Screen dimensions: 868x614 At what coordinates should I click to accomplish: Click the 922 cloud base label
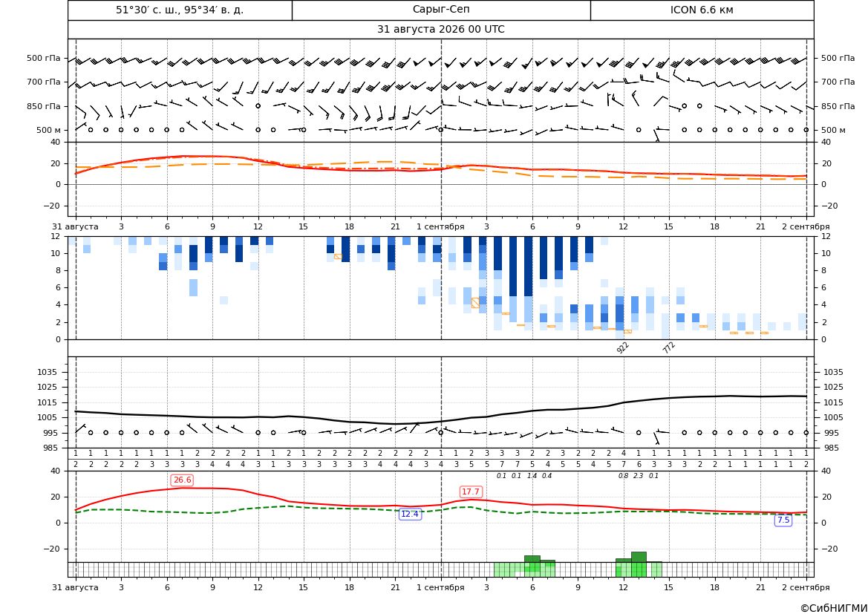pos(623,347)
